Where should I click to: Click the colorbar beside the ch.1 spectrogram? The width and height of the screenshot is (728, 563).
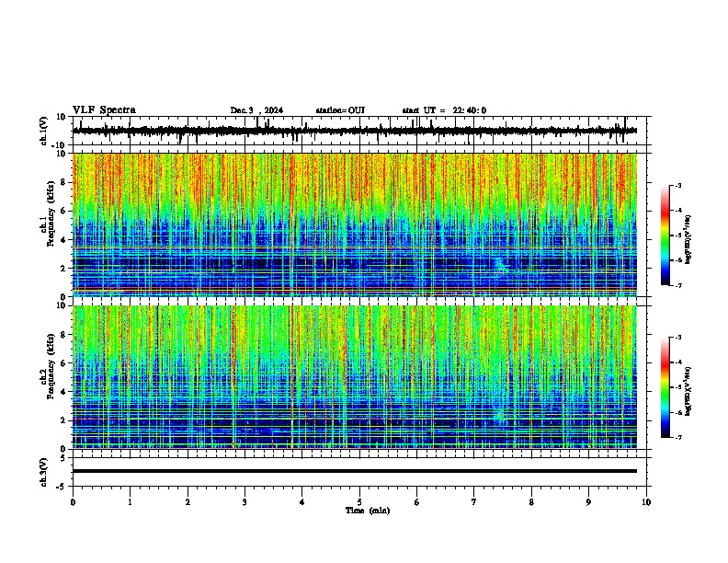(665, 236)
